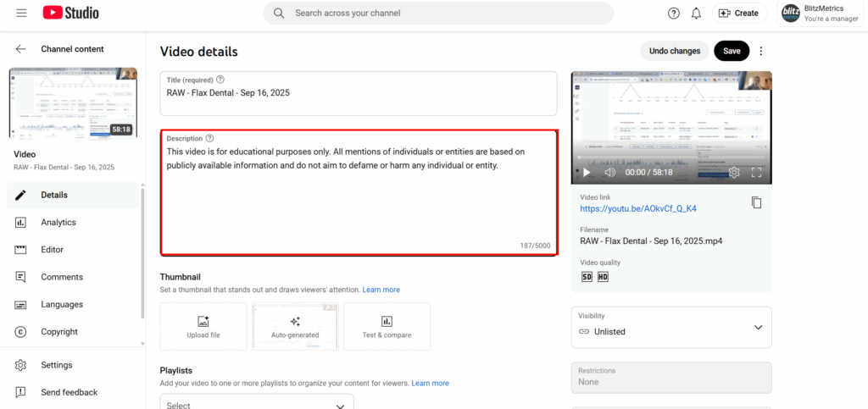This screenshot has width=868, height=409.
Task: Open the three-dot options menu near Save
Action: (760, 51)
